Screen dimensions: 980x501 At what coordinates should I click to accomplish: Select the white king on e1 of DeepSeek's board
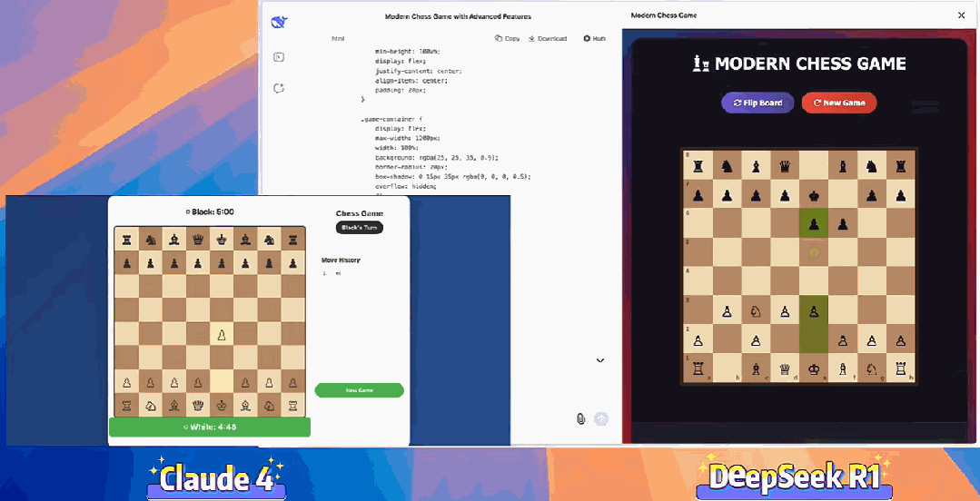tap(814, 368)
